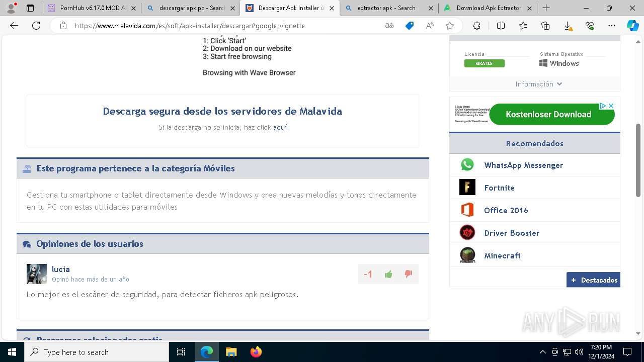
Task: Switch to PornHub MOD APK tab
Action: click(91, 8)
